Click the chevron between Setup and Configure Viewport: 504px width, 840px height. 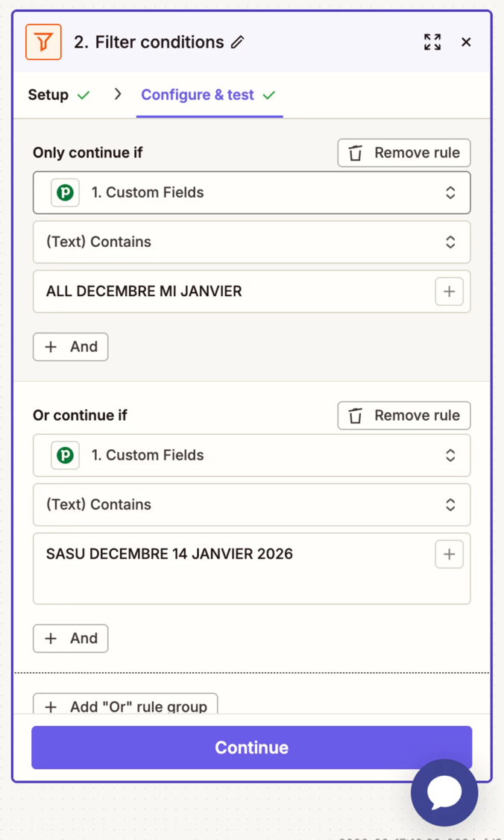[118, 95]
